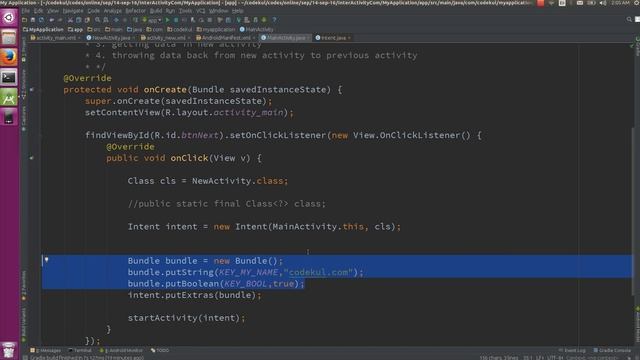Open the Terminal from the dock
The image size is (640, 360).
tap(9, 77)
